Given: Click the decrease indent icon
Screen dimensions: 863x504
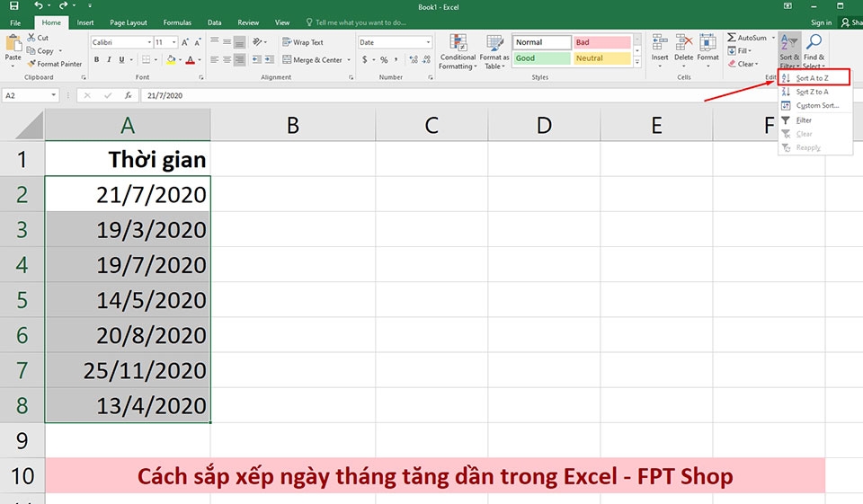Looking at the screenshot, I should tap(256, 59).
